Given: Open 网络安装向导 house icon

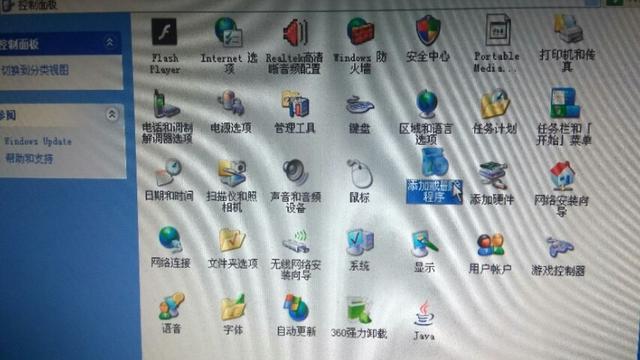Looking at the screenshot, I should coord(562,176).
